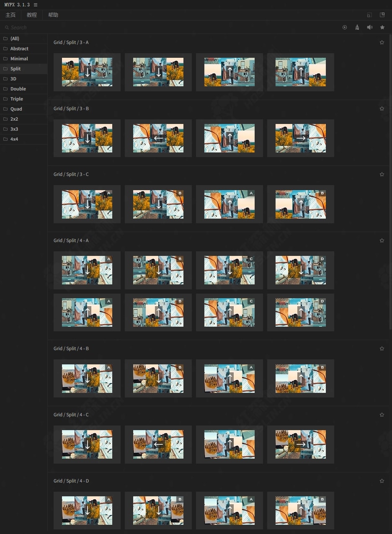The image size is (392, 534).
Task: Switch to the 主页 tab
Action: coord(10,15)
